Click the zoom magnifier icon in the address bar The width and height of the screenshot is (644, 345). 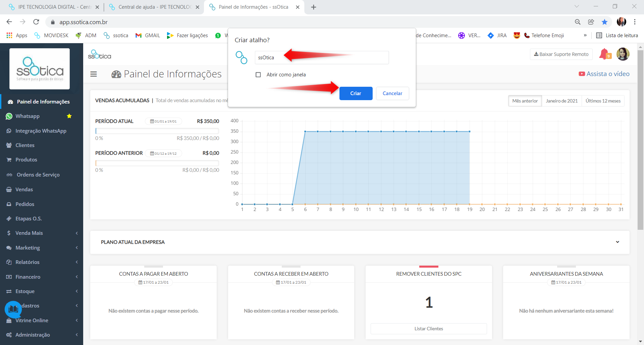(x=578, y=22)
